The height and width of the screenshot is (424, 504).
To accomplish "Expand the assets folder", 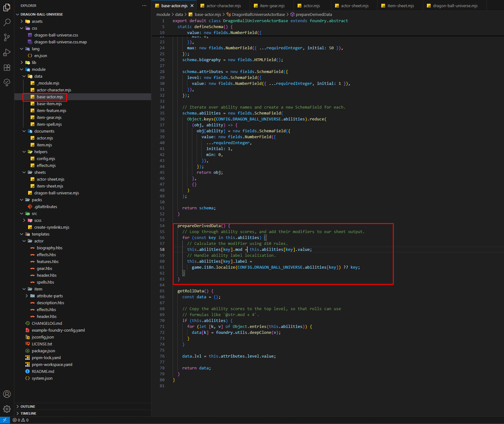I will tap(37, 21).
